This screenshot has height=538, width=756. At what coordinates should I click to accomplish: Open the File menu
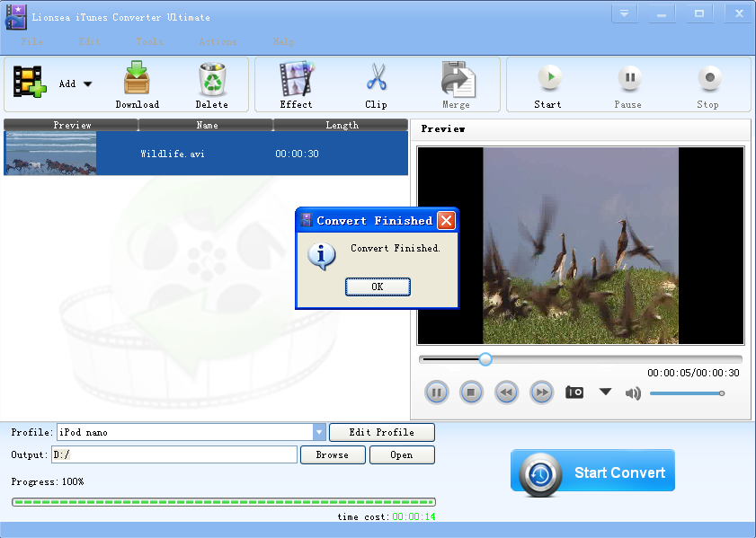[x=31, y=42]
